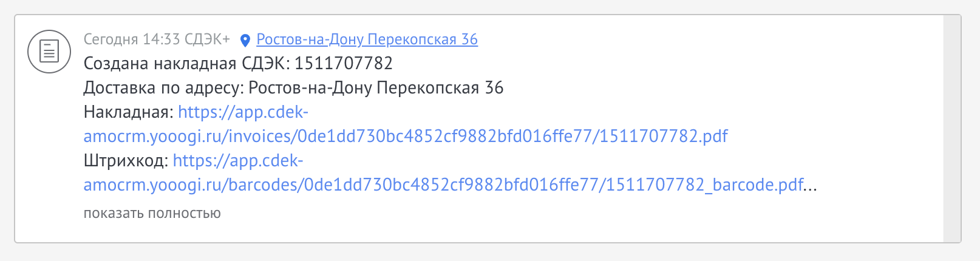
Task: Click the trailing ellipsis after barcode link
Action: [x=811, y=185]
